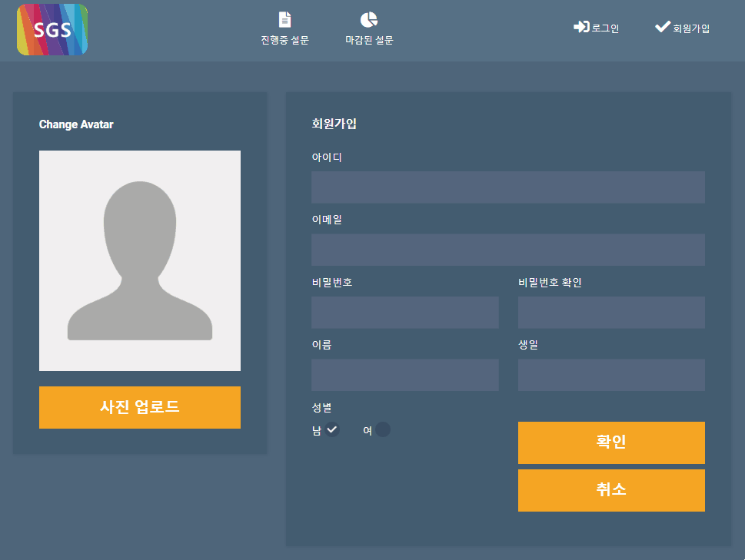Select the 여 gender radio option
Screen dimensions: 745x560
click(382, 429)
